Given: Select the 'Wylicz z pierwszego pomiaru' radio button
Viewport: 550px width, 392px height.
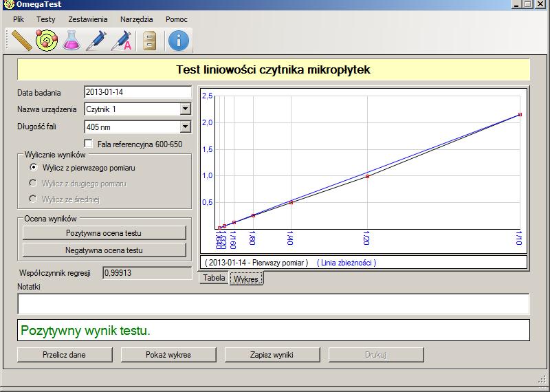Looking at the screenshot, I should (33, 168).
